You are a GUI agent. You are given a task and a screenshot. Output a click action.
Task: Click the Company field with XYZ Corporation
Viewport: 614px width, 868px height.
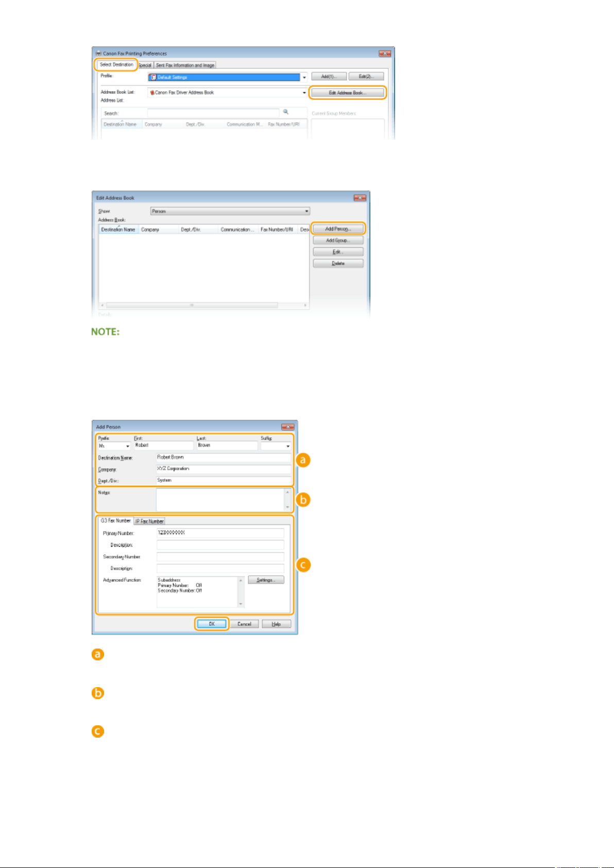(224, 469)
